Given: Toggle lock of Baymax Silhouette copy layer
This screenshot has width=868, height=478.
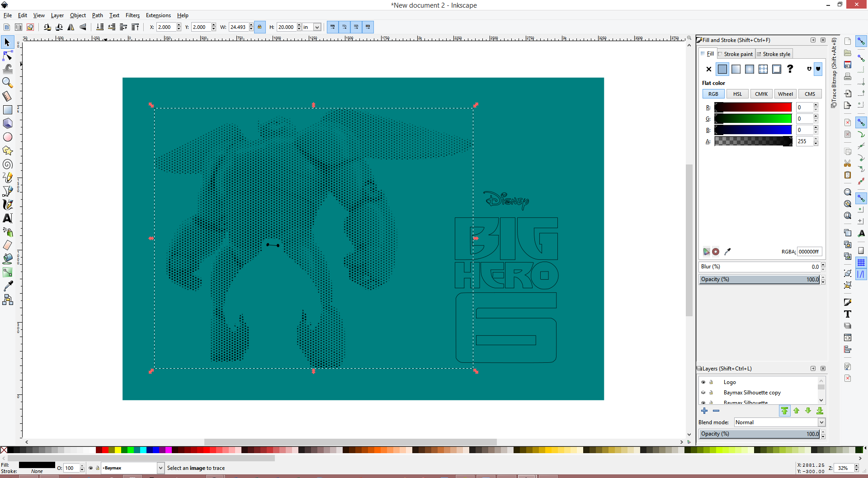Looking at the screenshot, I should [x=711, y=393].
